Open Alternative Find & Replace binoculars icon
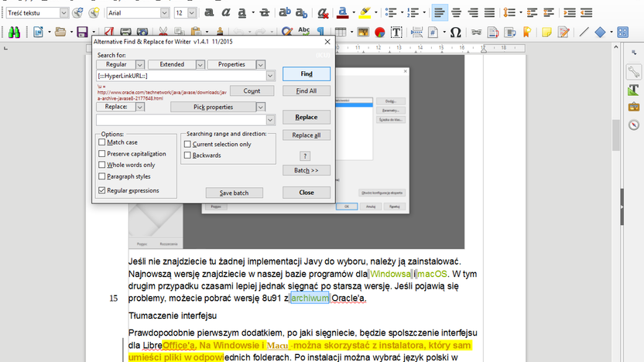Image resolution: width=644 pixels, height=362 pixels. [14, 32]
